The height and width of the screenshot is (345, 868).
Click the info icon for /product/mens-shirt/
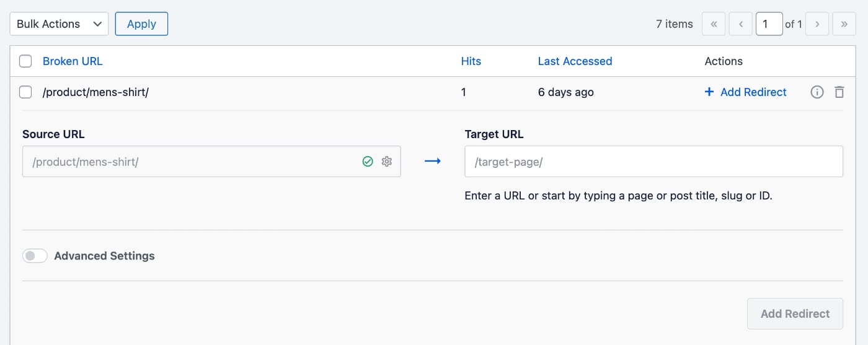click(817, 92)
